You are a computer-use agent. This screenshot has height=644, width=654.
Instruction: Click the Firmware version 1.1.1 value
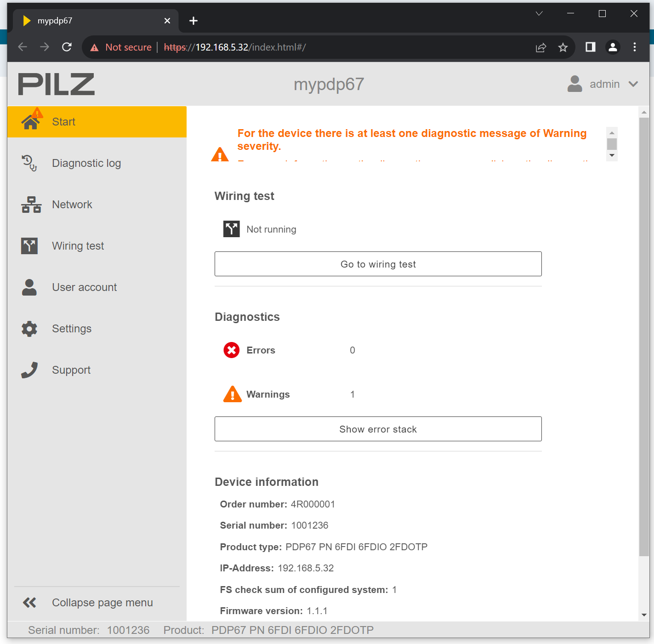pyautogui.click(x=317, y=611)
